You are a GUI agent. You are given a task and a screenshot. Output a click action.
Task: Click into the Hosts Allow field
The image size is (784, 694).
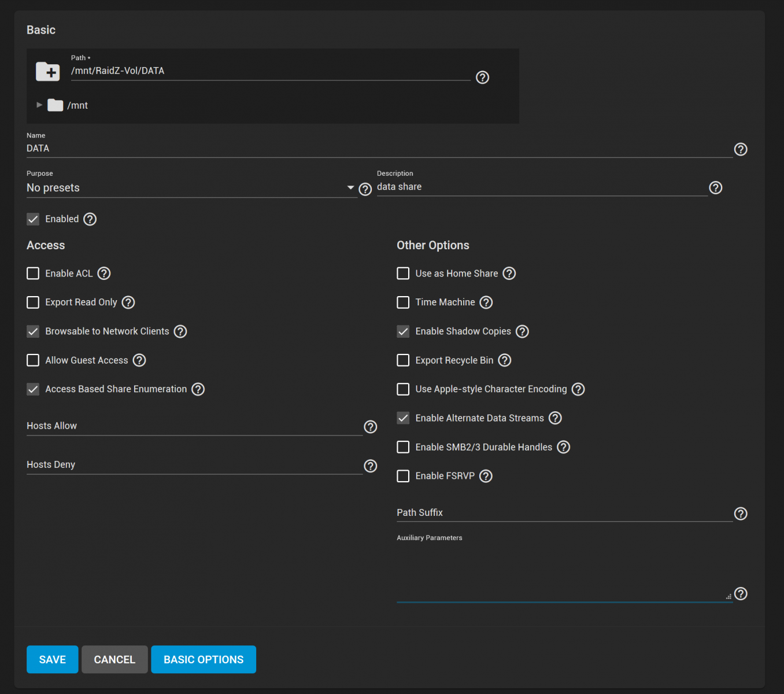(194, 426)
